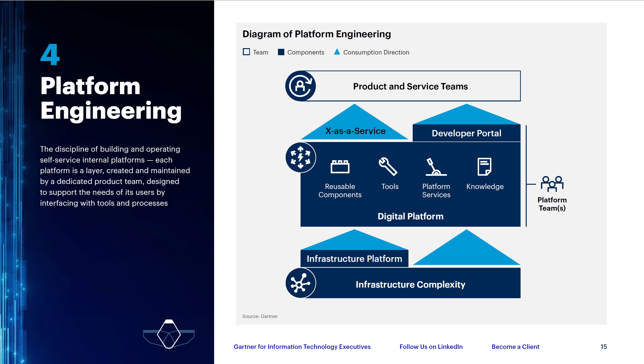
Task: Click the Become a Client link
Action: 515,347
